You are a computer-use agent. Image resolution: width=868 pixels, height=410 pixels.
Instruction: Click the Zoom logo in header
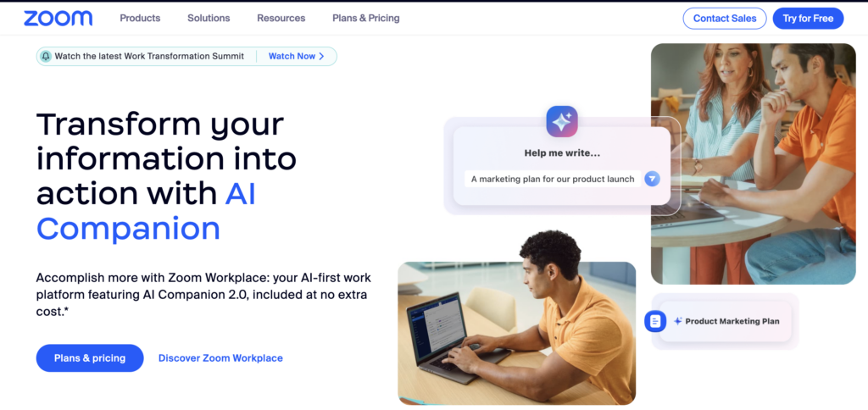click(58, 19)
